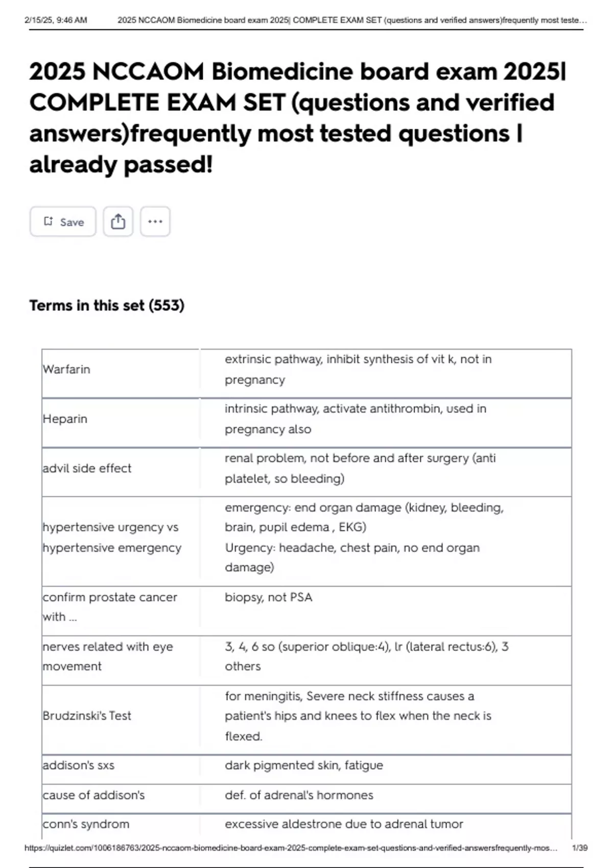613x868 pixels.
Task: Click the share box icon beside Save
Action: [118, 221]
